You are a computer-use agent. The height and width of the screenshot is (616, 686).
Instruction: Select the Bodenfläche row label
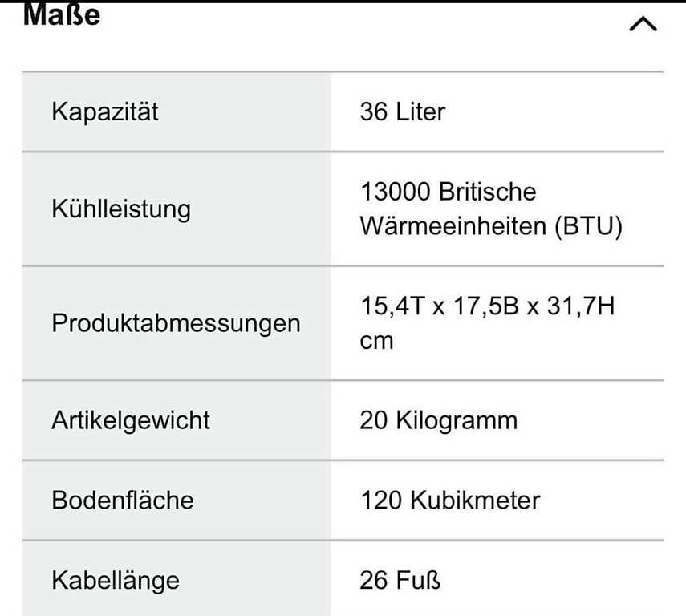[x=123, y=500]
